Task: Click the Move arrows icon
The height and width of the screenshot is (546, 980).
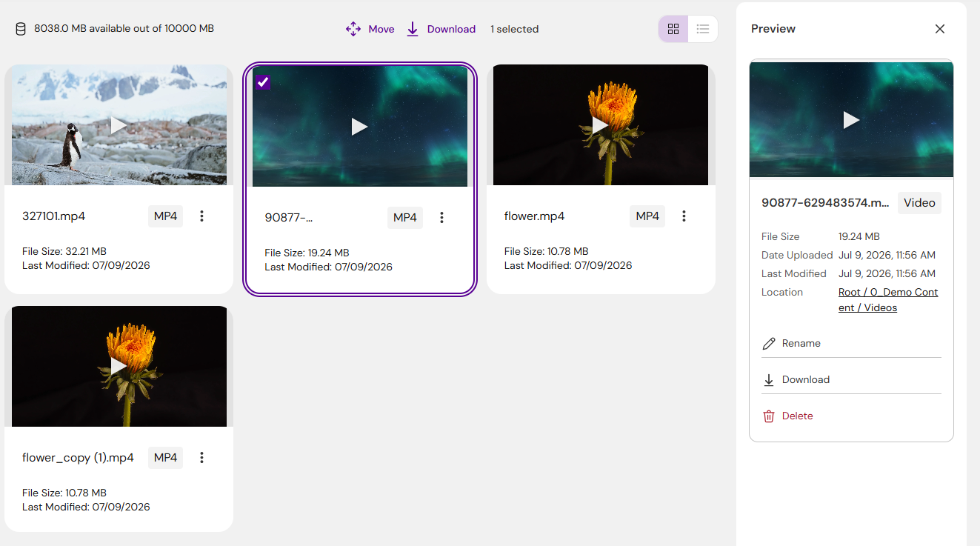Action: point(353,29)
